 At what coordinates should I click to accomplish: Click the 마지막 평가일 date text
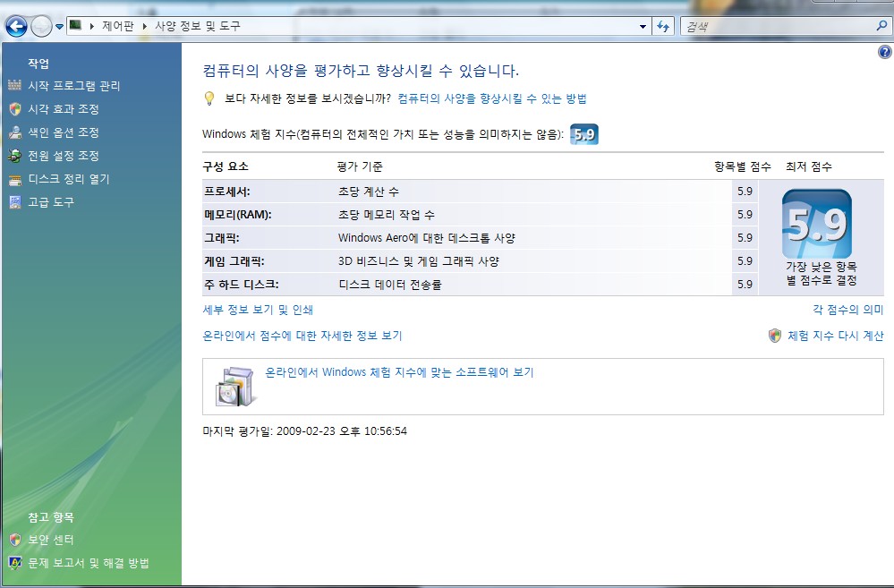[305, 431]
